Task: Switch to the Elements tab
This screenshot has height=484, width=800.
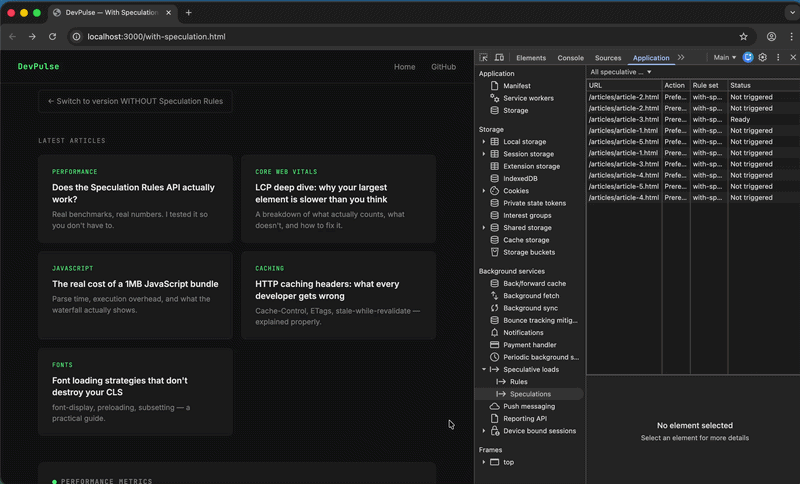Action: click(531, 58)
